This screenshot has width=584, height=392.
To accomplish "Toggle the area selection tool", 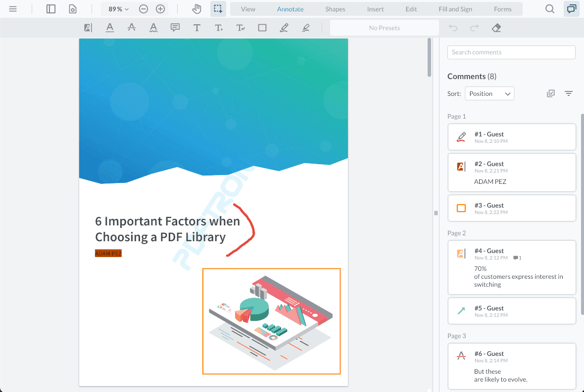I will point(218,9).
